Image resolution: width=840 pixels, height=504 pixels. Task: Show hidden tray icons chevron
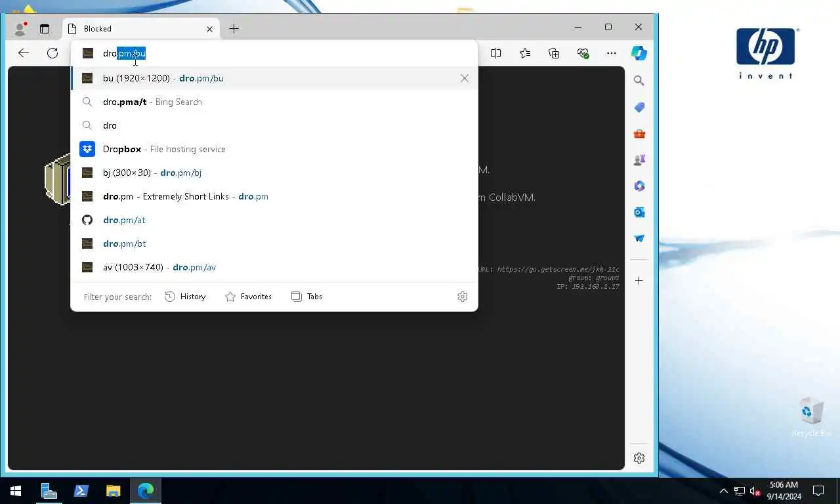point(724,491)
